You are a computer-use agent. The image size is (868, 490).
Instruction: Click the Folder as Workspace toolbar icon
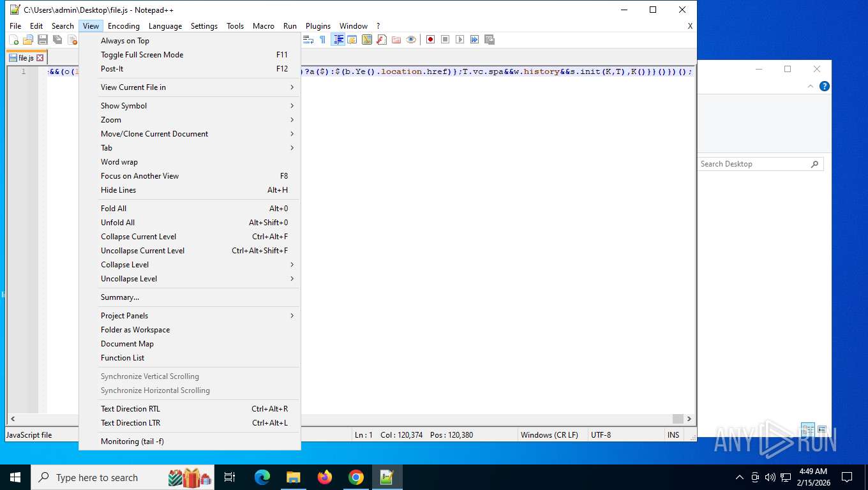click(396, 40)
